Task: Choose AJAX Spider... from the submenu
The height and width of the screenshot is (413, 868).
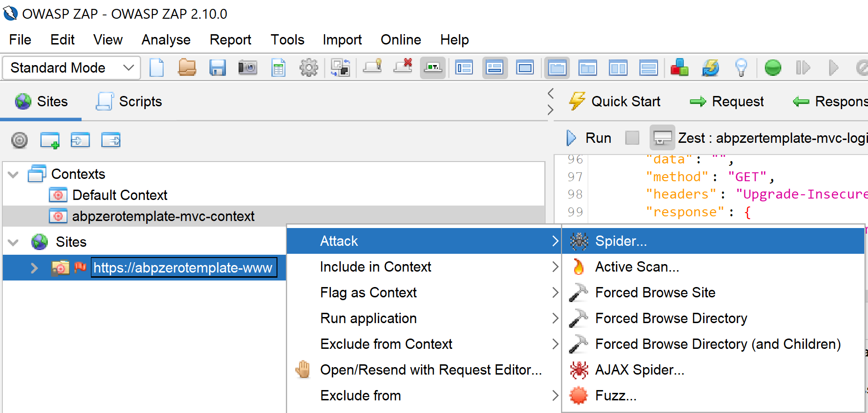Action: pos(713,370)
